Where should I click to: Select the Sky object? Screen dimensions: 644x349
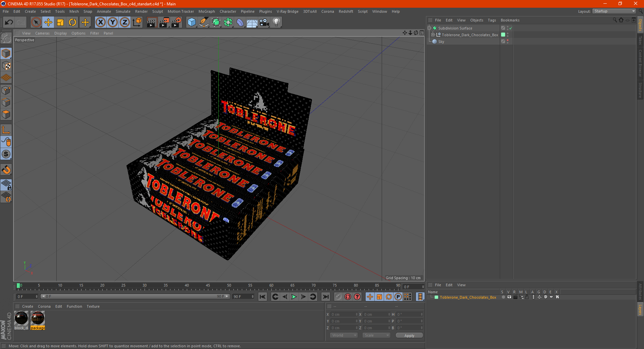(x=441, y=42)
